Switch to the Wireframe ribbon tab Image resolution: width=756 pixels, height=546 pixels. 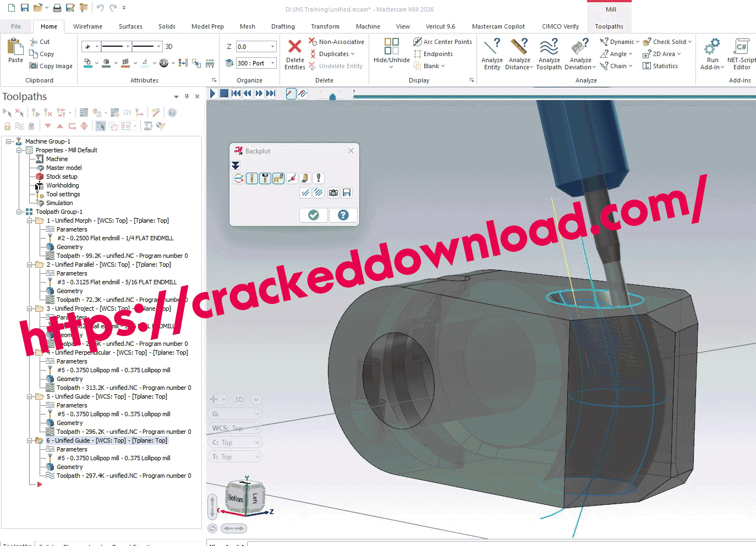[x=87, y=26]
